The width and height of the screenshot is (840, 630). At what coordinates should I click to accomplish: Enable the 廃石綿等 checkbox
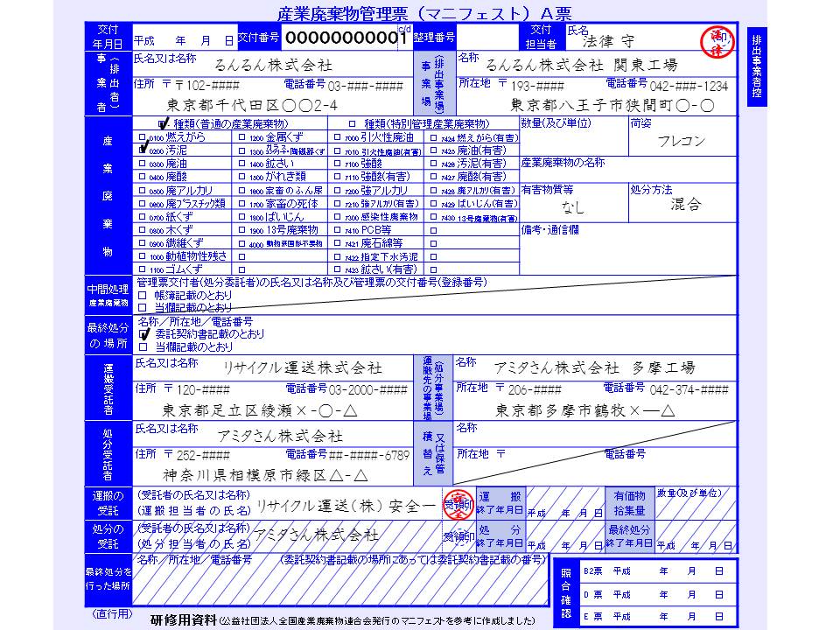(337, 243)
